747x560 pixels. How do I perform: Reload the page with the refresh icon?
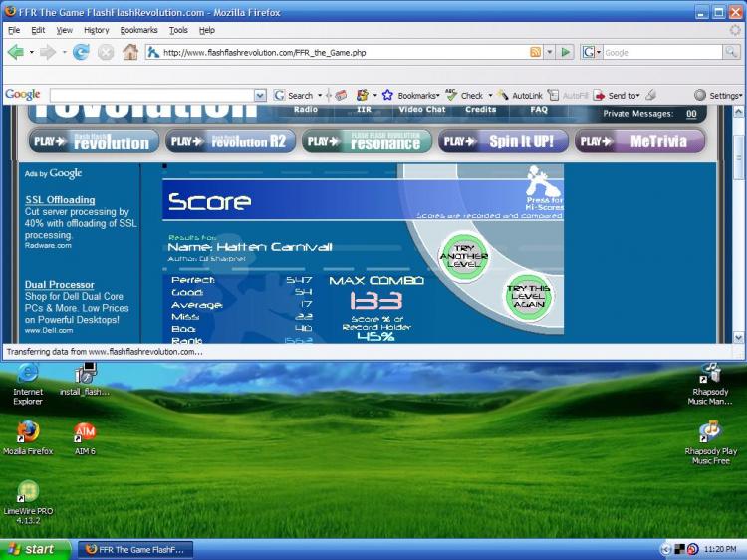point(82,52)
